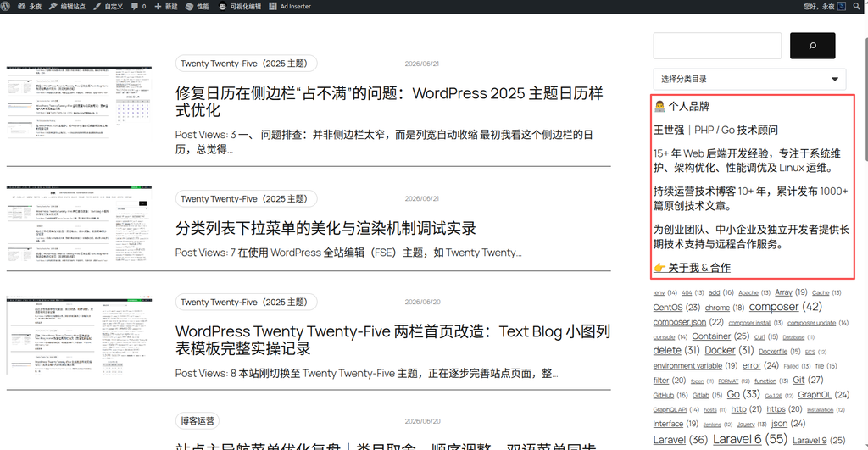Open user account menu 您好, 永夜

pos(824,6)
